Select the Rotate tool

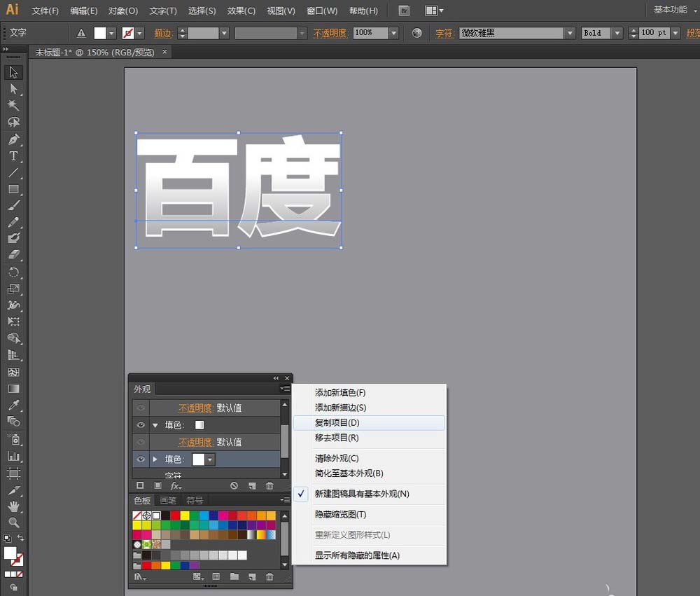[x=13, y=272]
